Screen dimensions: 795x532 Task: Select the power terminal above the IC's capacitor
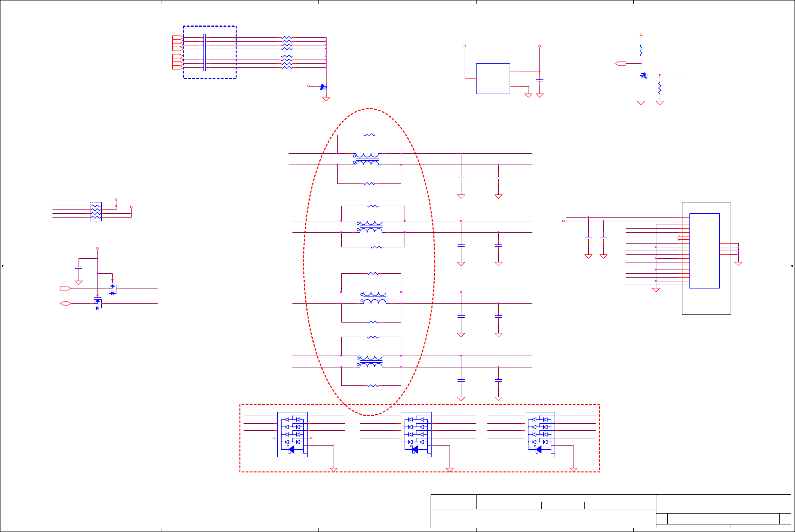coord(539,46)
